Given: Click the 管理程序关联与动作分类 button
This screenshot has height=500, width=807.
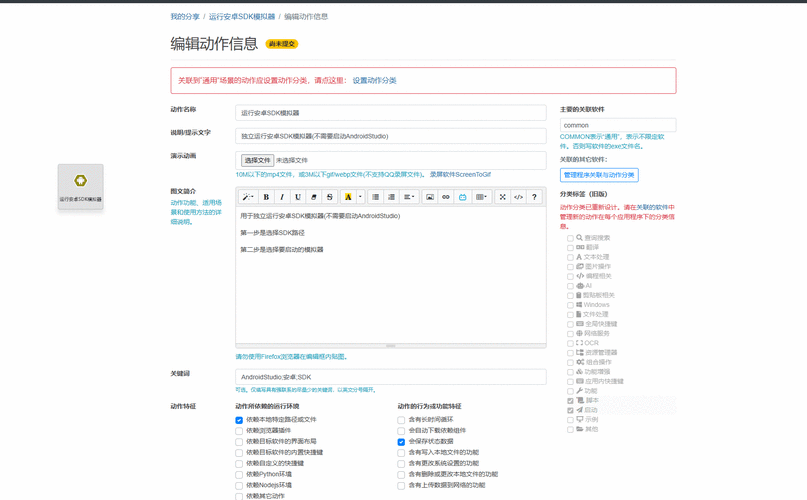Looking at the screenshot, I should click(x=599, y=175).
